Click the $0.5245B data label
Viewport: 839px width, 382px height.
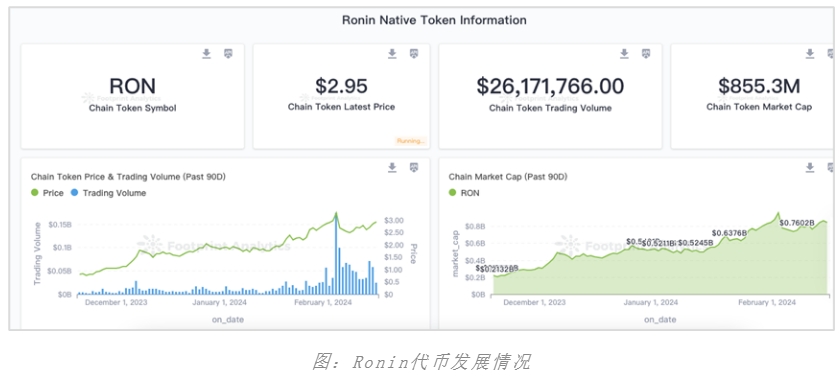696,243
